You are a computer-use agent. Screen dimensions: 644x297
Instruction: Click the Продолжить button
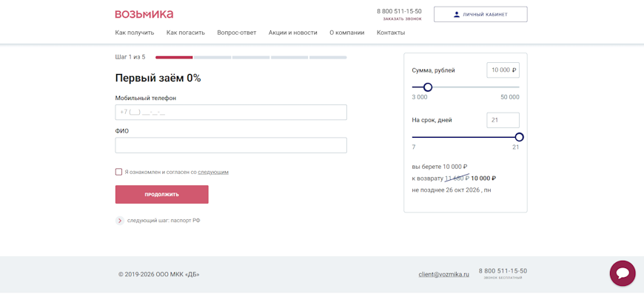point(162,194)
